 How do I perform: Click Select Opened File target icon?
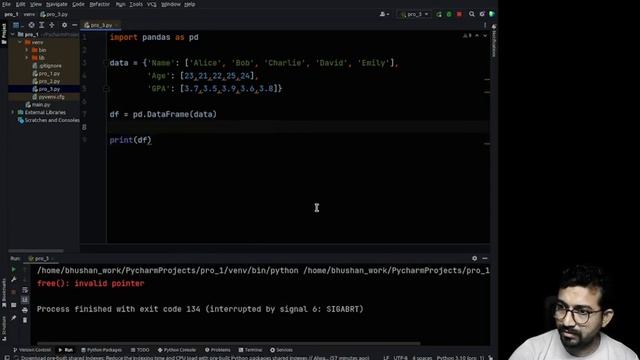(x=31, y=25)
